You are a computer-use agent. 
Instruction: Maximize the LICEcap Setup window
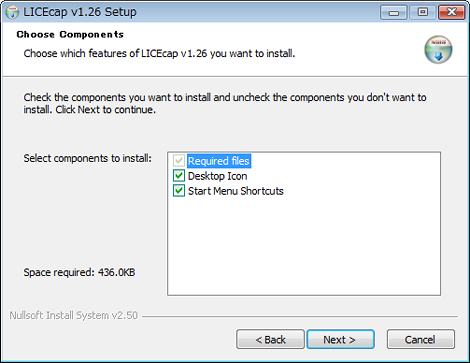(423, 13)
